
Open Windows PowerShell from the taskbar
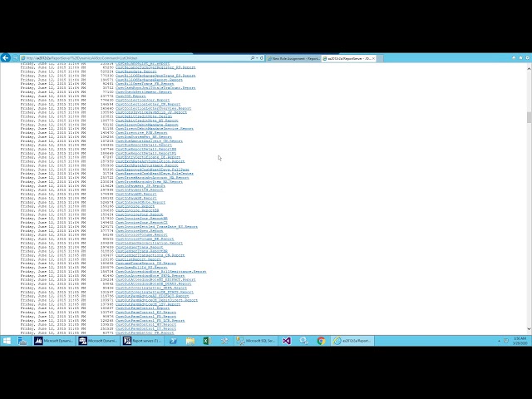click(173, 341)
